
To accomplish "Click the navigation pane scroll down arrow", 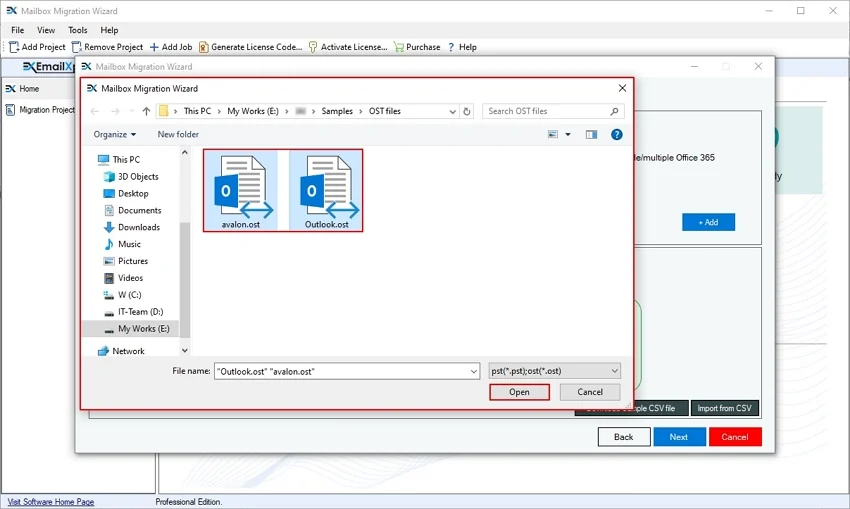I will (x=184, y=351).
